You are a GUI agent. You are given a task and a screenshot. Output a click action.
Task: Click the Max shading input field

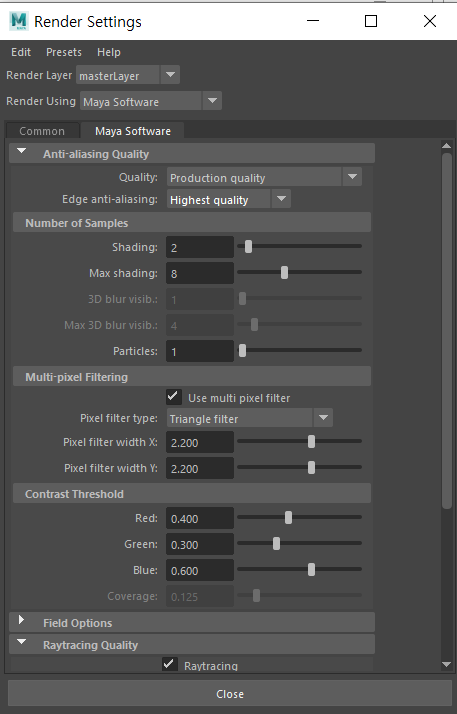200,273
